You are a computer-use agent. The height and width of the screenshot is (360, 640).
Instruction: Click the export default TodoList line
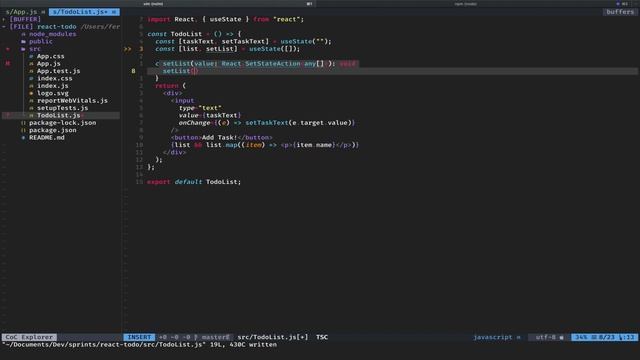pos(194,182)
